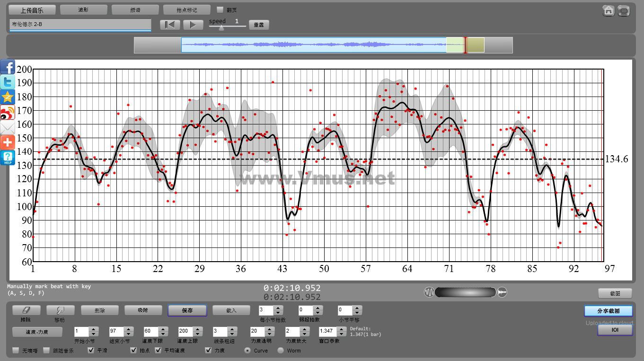Share via the Facebook icon
644x361 pixels.
8,67
